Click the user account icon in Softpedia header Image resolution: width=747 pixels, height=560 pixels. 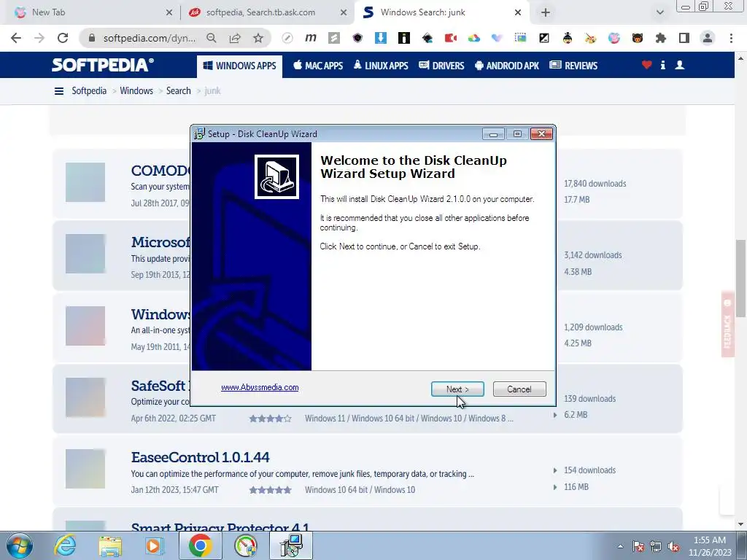tap(680, 65)
